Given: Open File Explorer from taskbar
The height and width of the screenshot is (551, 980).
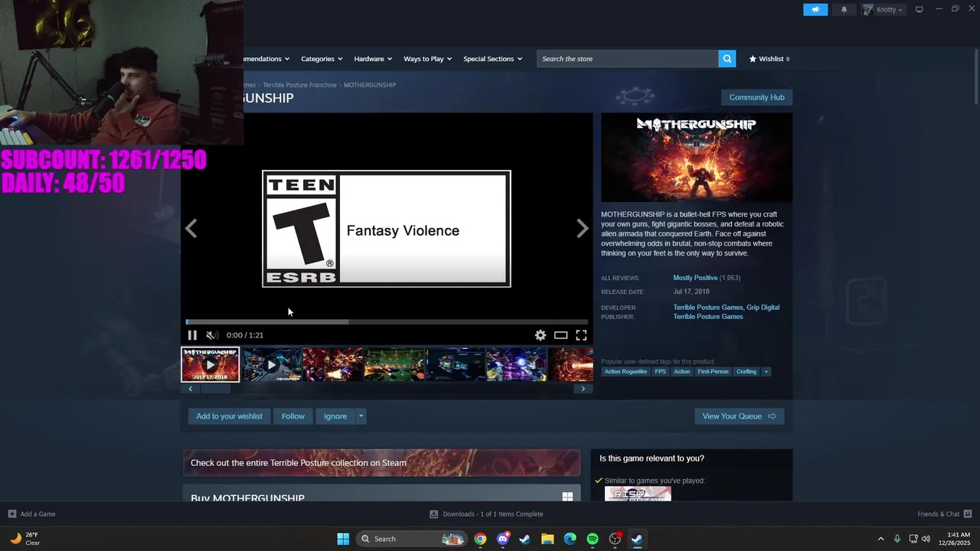Looking at the screenshot, I should pos(547,539).
